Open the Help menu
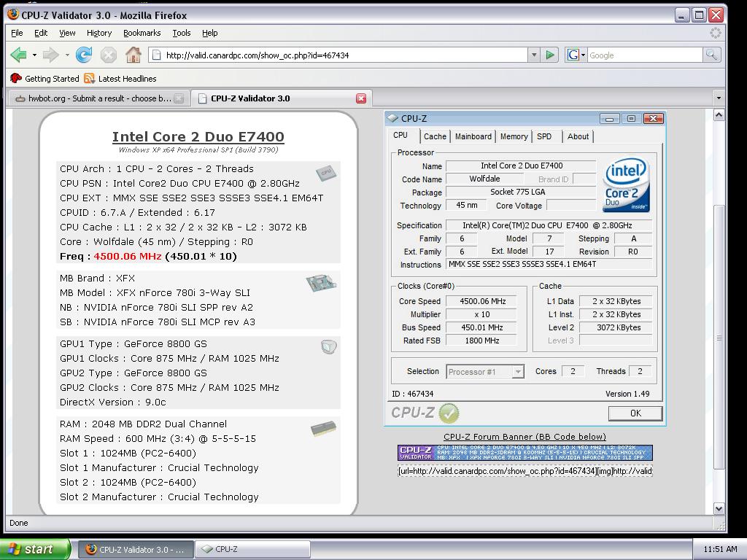Image resolution: width=747 pixels, height=560 pixels. [209, 33]
